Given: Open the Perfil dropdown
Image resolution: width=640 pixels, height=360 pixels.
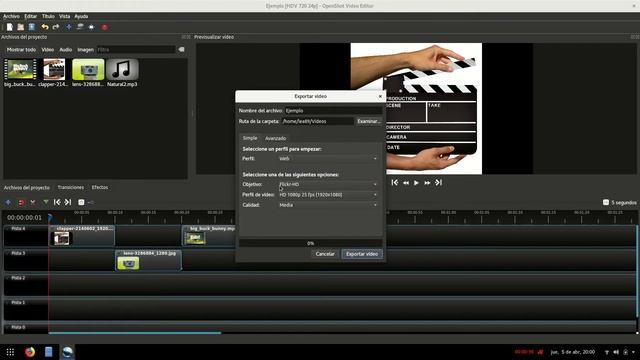Looking at the screenshot, I should 328,158.
